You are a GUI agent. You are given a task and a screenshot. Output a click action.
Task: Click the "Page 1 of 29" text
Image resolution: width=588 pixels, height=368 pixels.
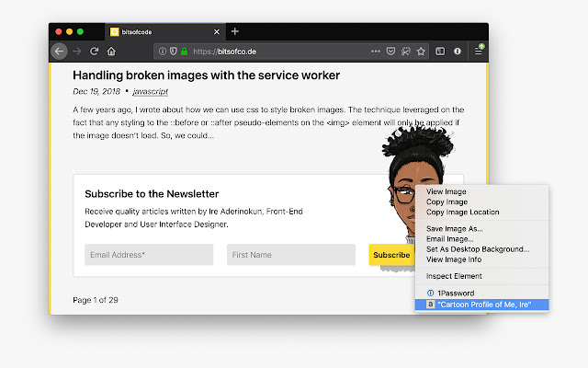pos(96,300)
